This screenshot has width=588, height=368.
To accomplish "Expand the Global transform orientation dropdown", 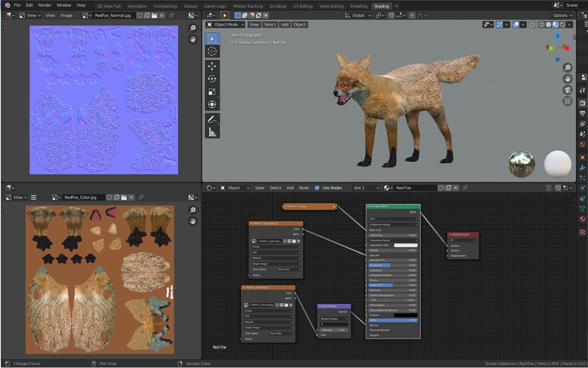I will [x=357, y=15].
